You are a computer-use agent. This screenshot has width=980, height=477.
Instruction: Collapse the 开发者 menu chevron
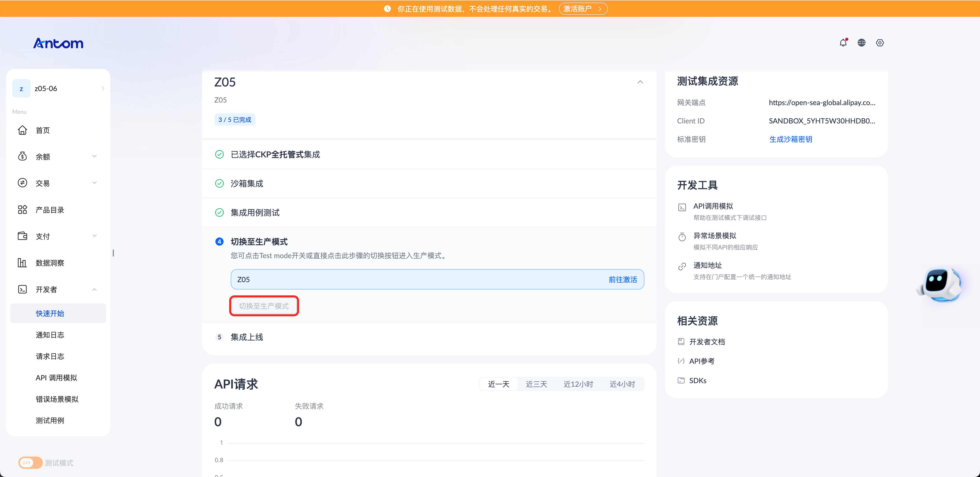(x=94, y=290)
